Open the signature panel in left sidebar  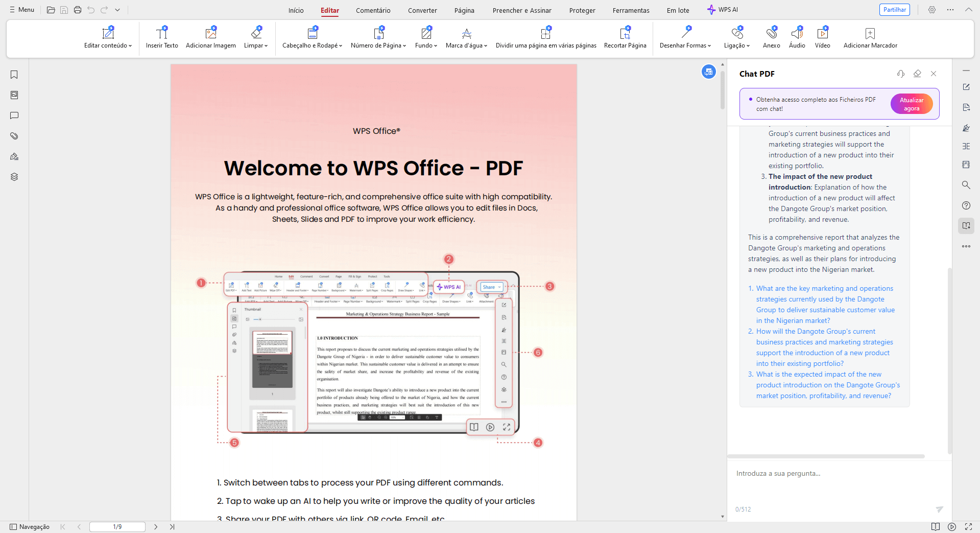14,156
